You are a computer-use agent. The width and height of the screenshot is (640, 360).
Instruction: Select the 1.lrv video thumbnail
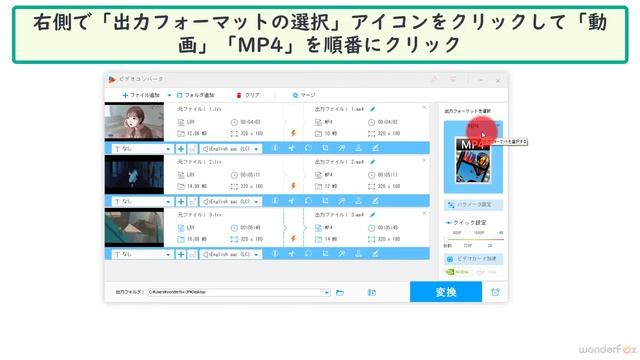coord(134,122)
